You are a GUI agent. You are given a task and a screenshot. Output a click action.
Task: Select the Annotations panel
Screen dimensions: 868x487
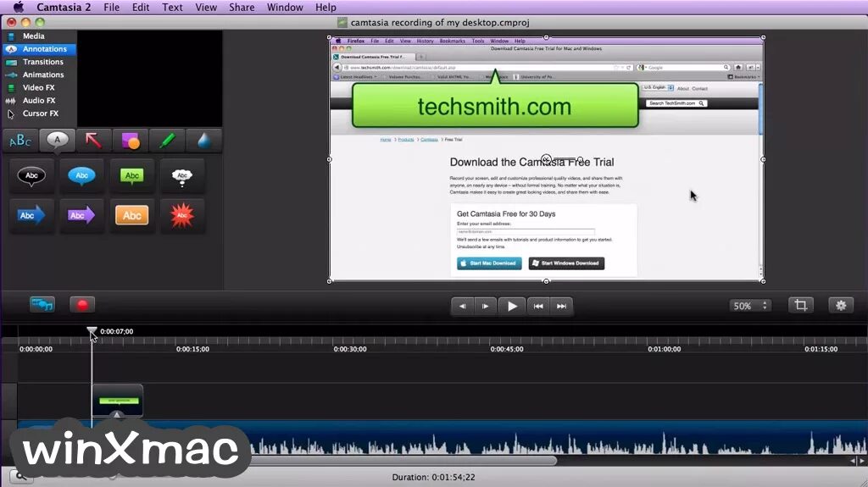tap(39, 49)
